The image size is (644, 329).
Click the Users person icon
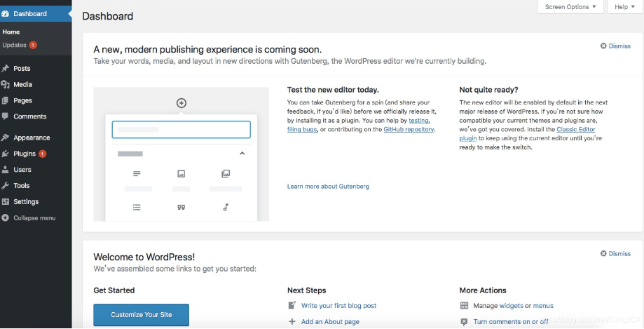5,170
